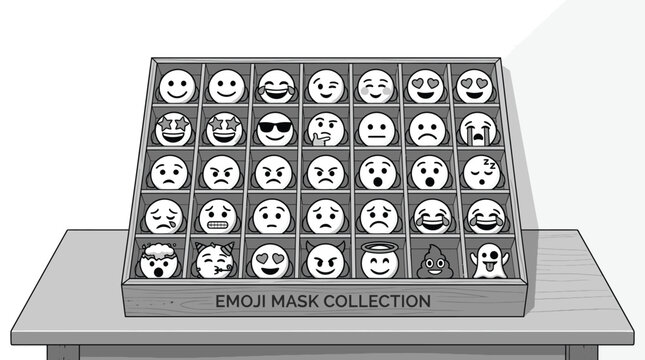
Task: Select the neutral straight-mouth face mask
Action: point(376,129)
